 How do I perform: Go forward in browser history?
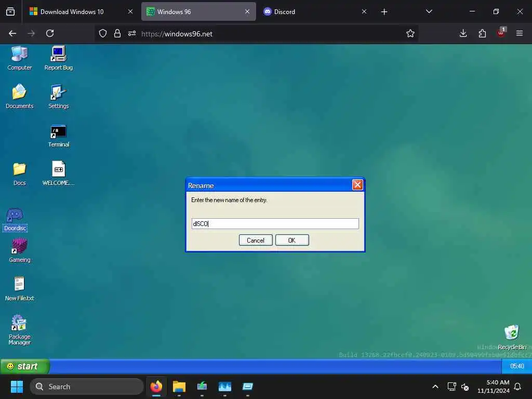pyautogui.click(x=31, y=33)
